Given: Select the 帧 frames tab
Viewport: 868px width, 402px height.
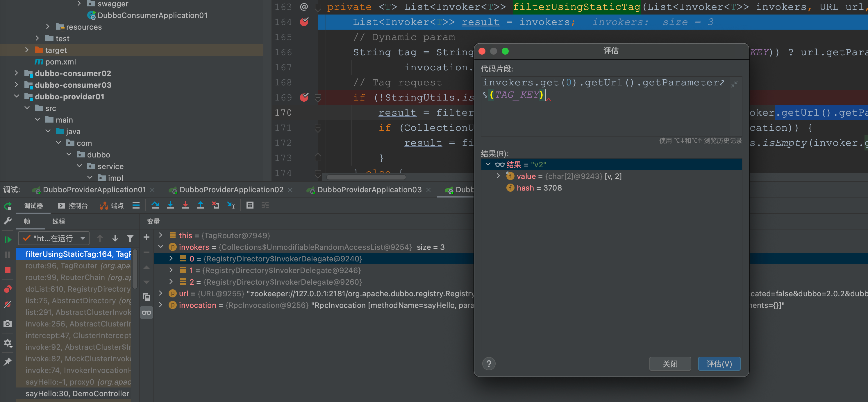Looking at the screenshot, I should [x=27, y=221].
